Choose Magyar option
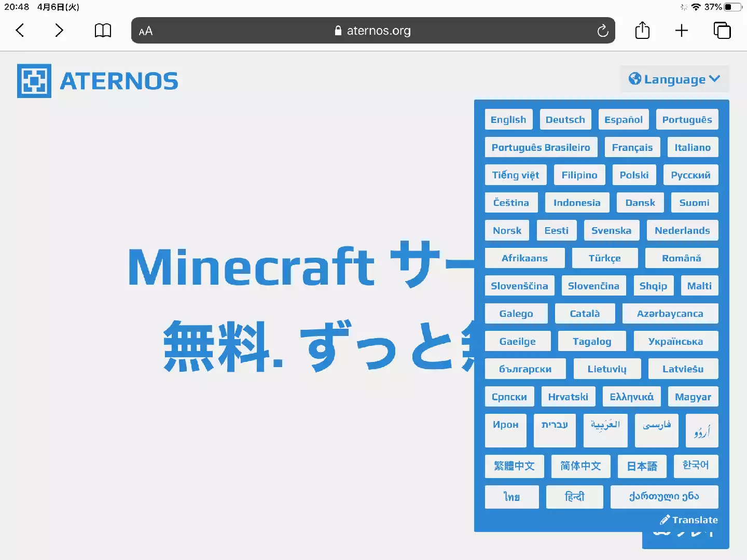The image size is (747, 560). (x=693, y=397)
